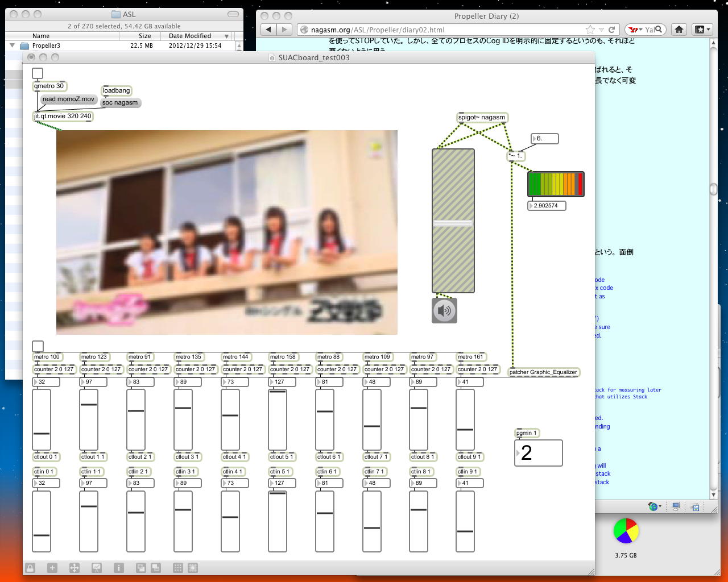
Task: Toggle presentation mode easel icon
Action: pyautogui.click(x=97, y=568)
